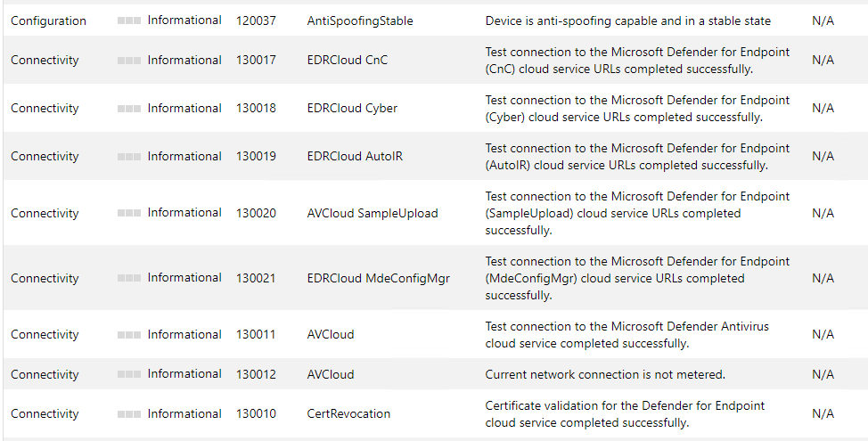Click the anti-spoofing capable description text
Image resolution: width=868 pixels, height=441 pixels.
(x=627, y=21)
